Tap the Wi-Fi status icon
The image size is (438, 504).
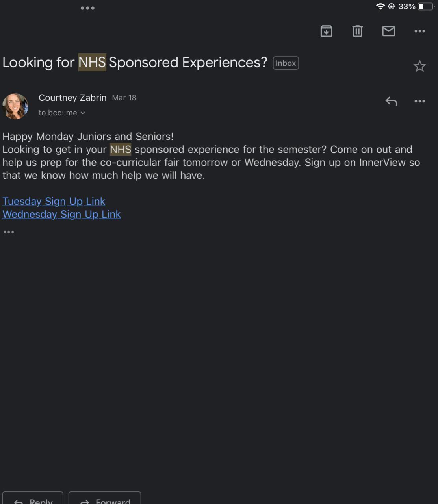[x=380, y=6]
